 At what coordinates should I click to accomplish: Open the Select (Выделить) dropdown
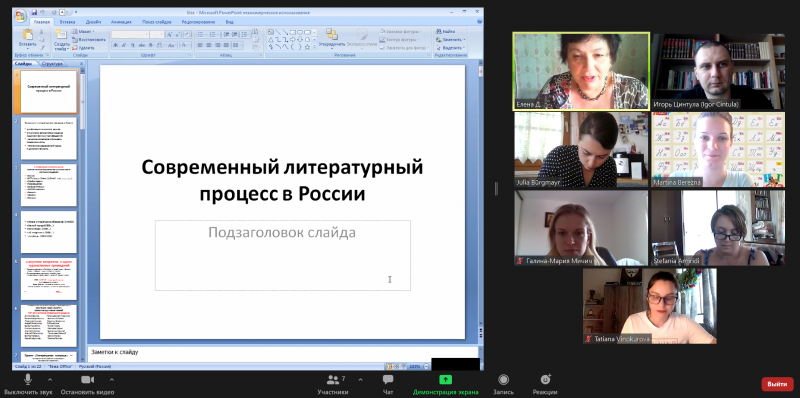pyautogui.click(x=450, y=47)
